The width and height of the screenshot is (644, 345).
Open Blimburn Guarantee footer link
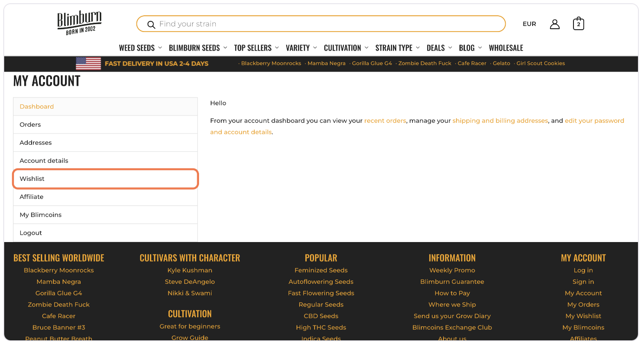click(x=452, y=282)
